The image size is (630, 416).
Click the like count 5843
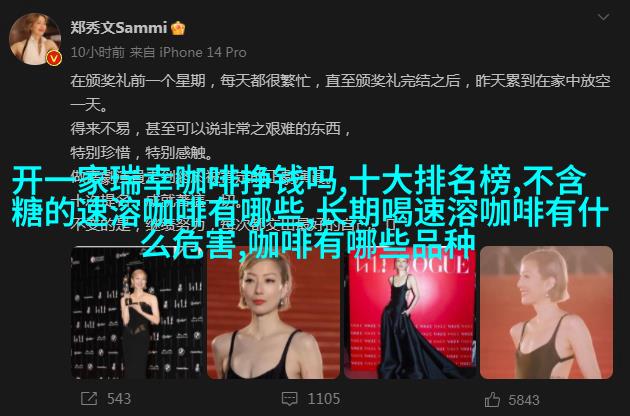(524, 400)
